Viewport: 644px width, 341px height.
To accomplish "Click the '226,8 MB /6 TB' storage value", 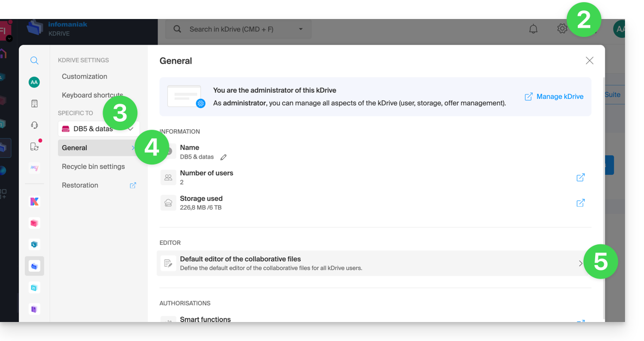I will (200, 208).
